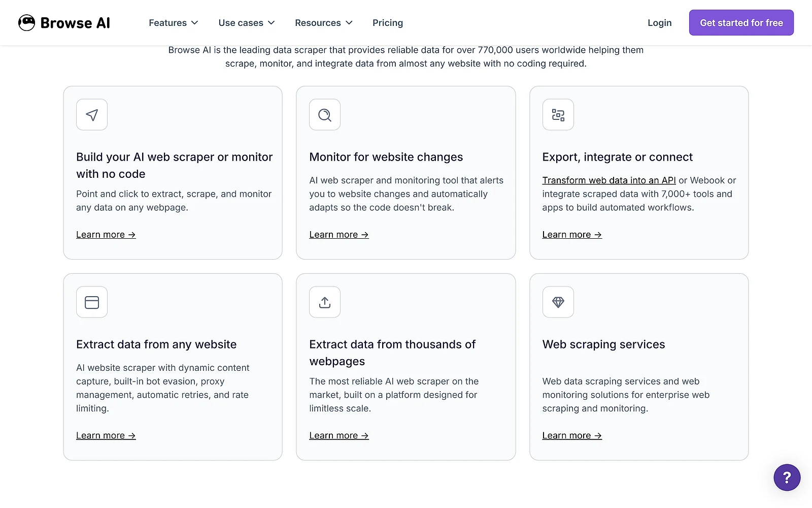Click the Get started for free button
Screen dimensions: 812x508
coord(741,23)
